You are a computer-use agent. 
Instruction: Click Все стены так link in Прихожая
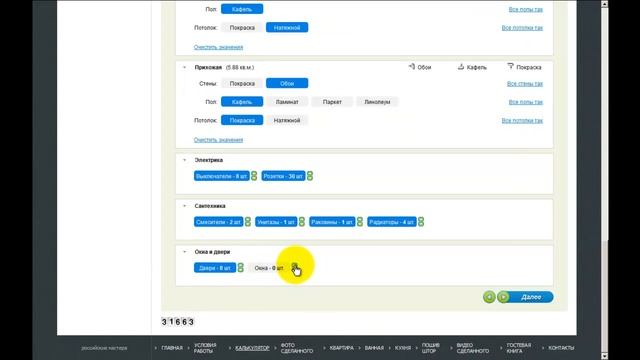pos(525,83)
